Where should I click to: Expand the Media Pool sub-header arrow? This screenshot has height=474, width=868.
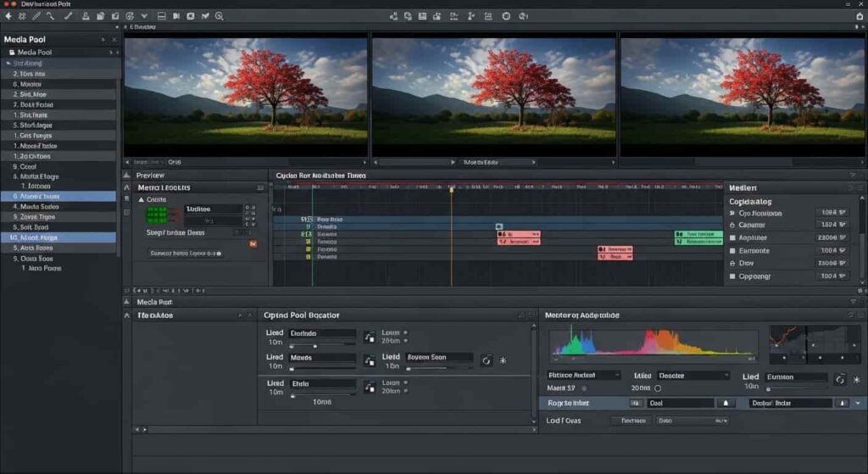click(x=111, y=52)
